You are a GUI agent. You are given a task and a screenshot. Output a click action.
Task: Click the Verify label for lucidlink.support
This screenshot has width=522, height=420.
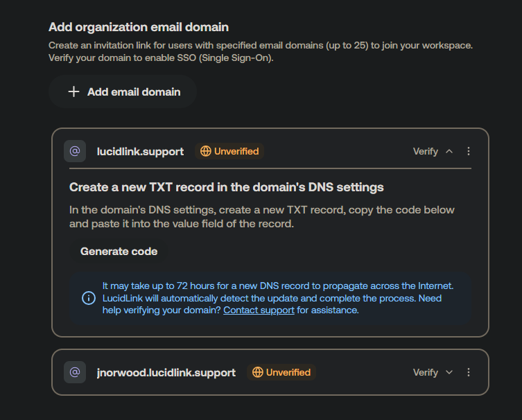point(426,151)
